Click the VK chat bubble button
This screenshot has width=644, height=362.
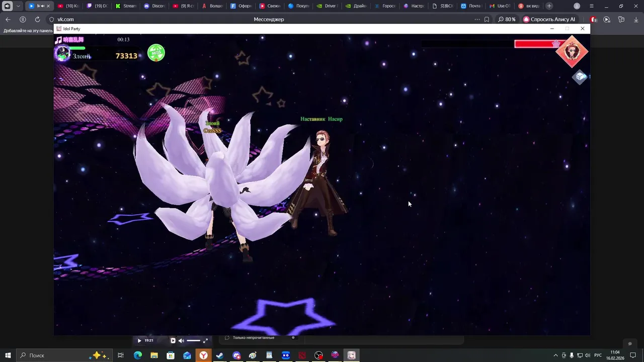click(x=629, y=344)
